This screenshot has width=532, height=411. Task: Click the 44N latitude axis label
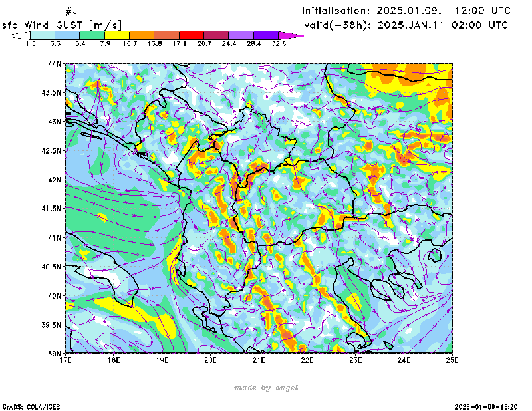(x=55, y=64)
